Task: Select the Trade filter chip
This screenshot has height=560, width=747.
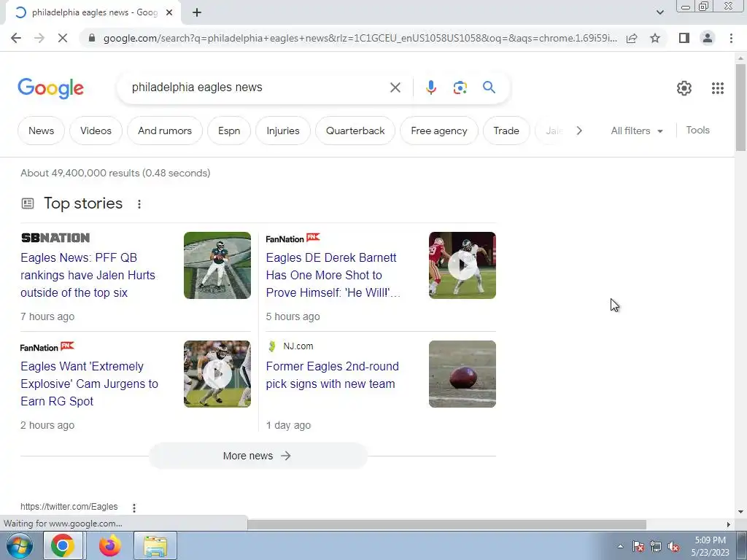Action: (506, 131)
